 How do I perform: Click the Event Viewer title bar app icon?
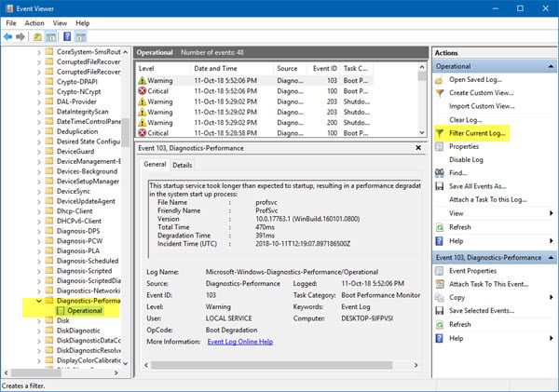point(9,8)
